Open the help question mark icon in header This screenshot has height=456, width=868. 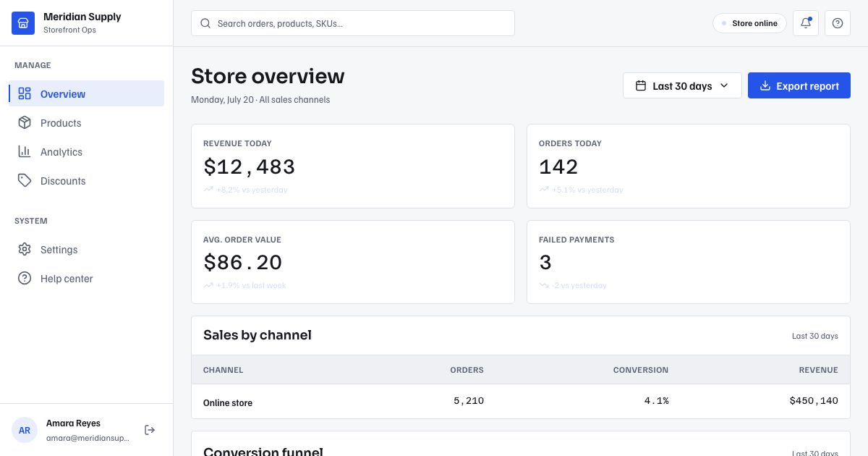(x=838, y=23)
